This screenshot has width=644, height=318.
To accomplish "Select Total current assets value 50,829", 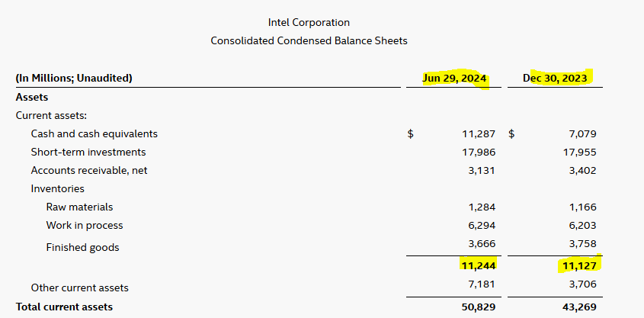I will 479,307.
